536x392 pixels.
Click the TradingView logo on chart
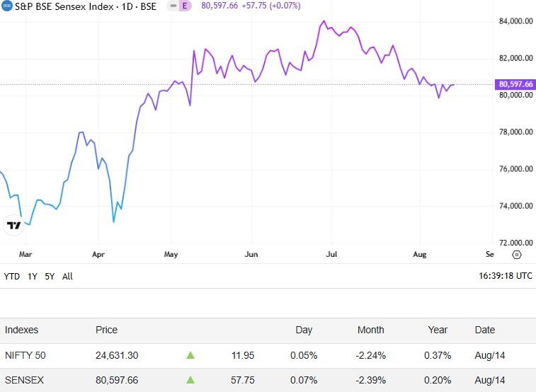click(x=13, y=226)
